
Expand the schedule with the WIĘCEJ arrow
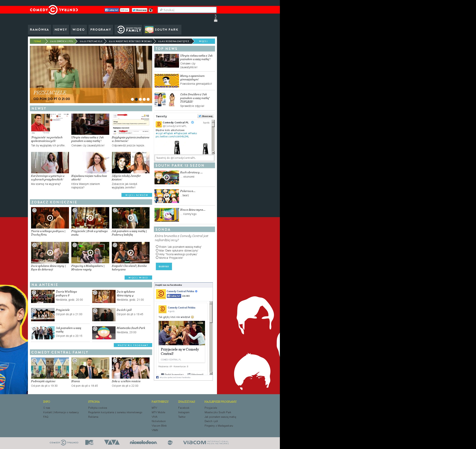pyautogui.click(x=203, y=41)
